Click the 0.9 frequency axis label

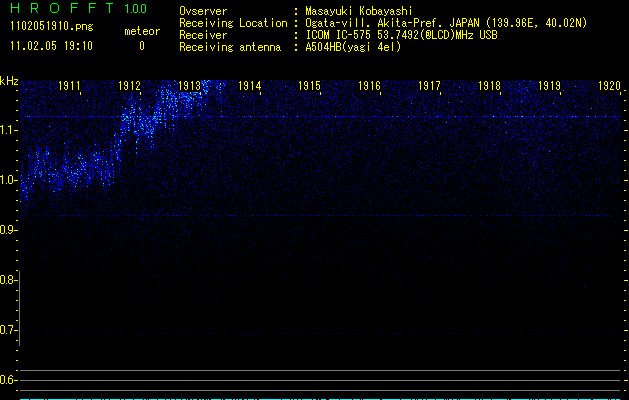[7, 230]
